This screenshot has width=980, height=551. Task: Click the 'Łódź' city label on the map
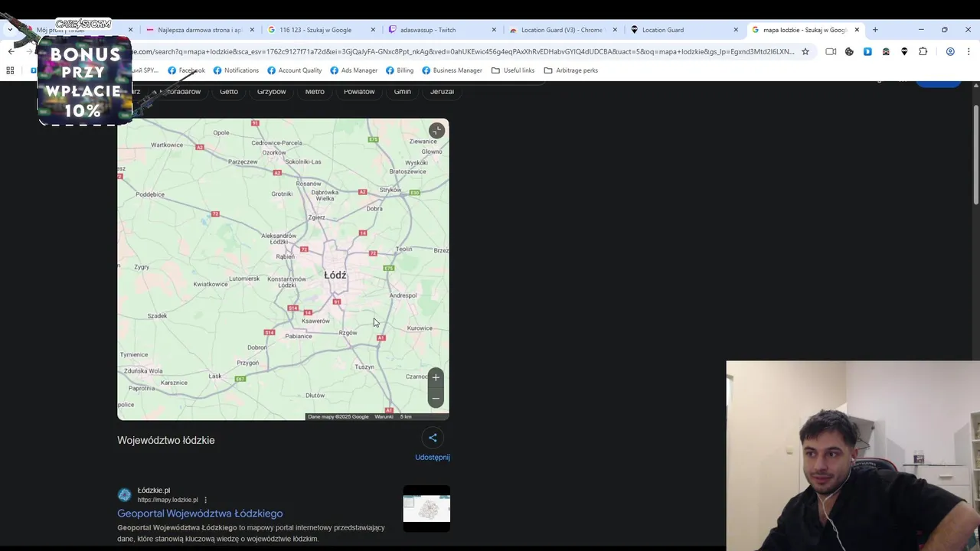tap(335, 275)
